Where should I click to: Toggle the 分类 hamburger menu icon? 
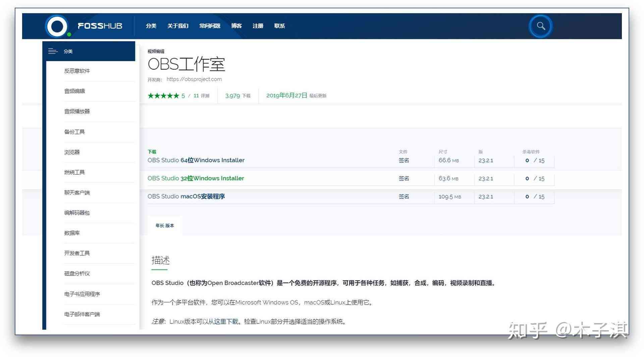click(53, 51)
